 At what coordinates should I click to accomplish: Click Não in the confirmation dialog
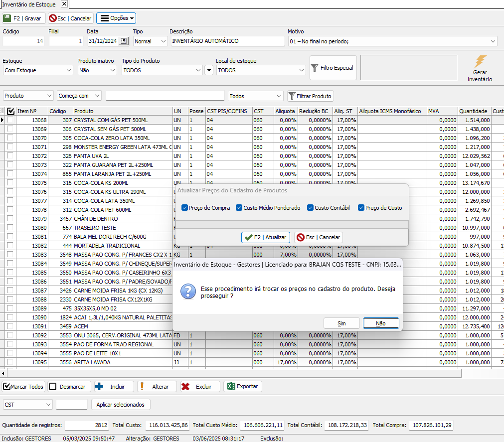(381, 323)
